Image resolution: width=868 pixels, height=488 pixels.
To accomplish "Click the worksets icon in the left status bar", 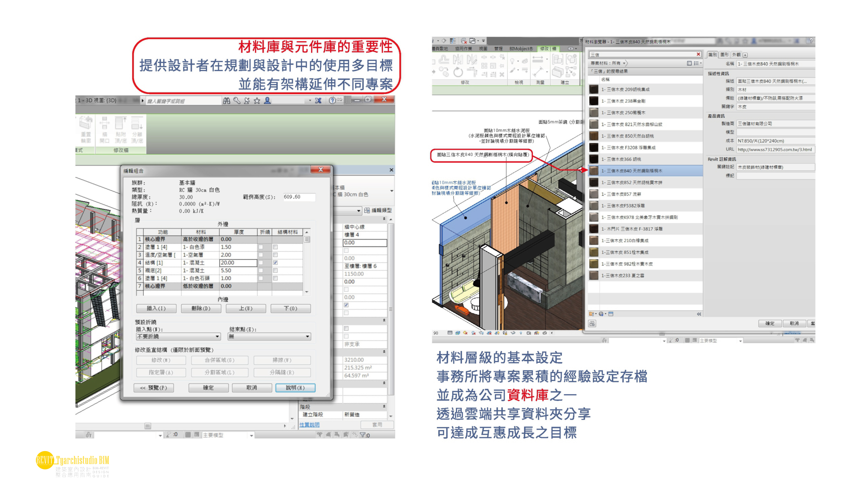I will 89,435.
